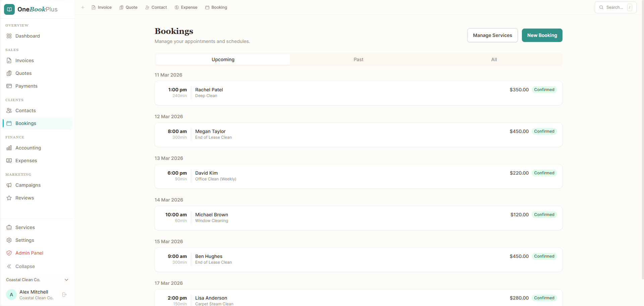Open the Settings page in sidebar
644x306 pixels.
(x=24, y=240)
